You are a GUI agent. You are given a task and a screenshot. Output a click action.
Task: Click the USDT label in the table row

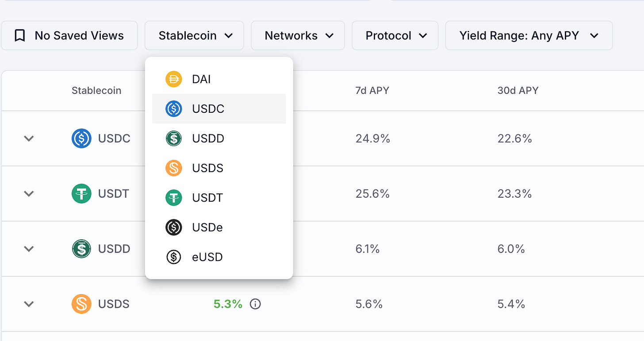(114, 194)
